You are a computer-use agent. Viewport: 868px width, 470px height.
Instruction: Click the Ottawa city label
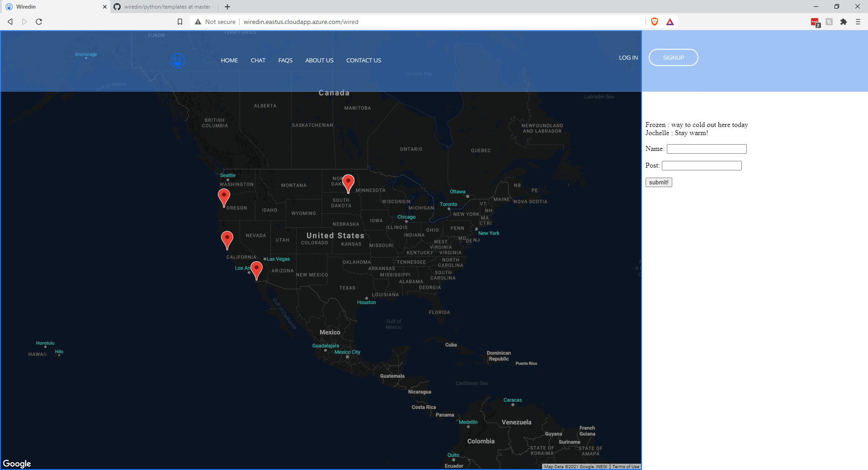(458, 192)
